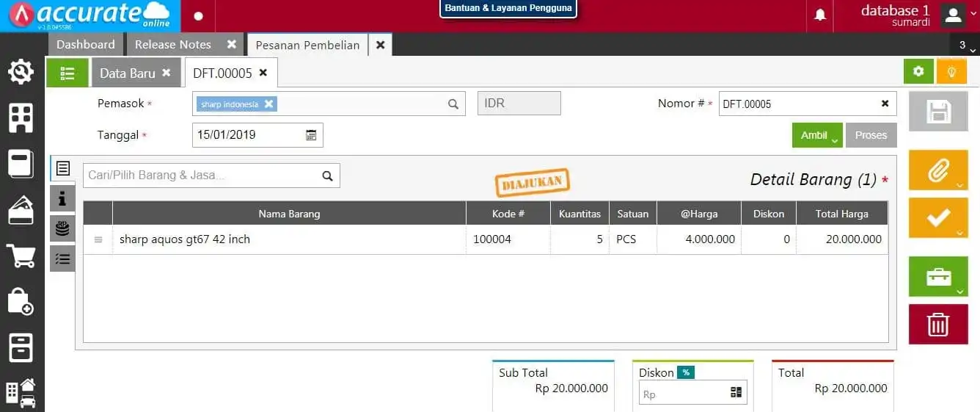Select the DFT.00005 sub-tab
The image size is (980, 412).
(x=222, y=73)
